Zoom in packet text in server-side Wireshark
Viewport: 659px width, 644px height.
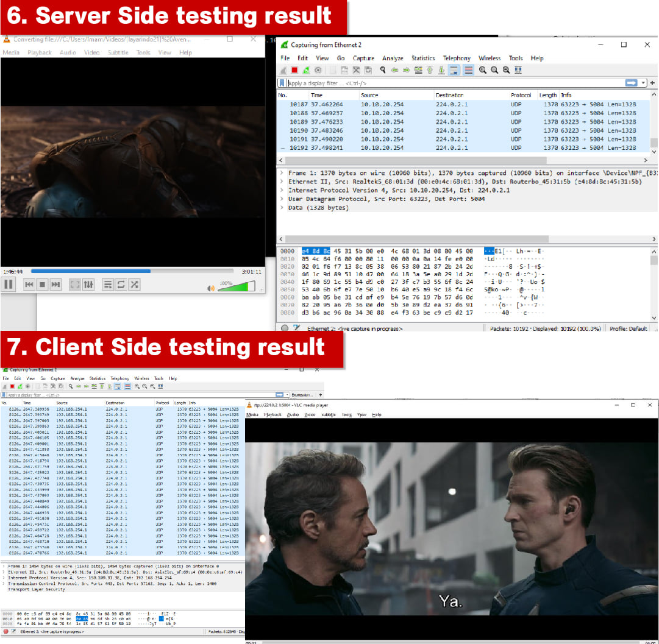tap(482, 70)
